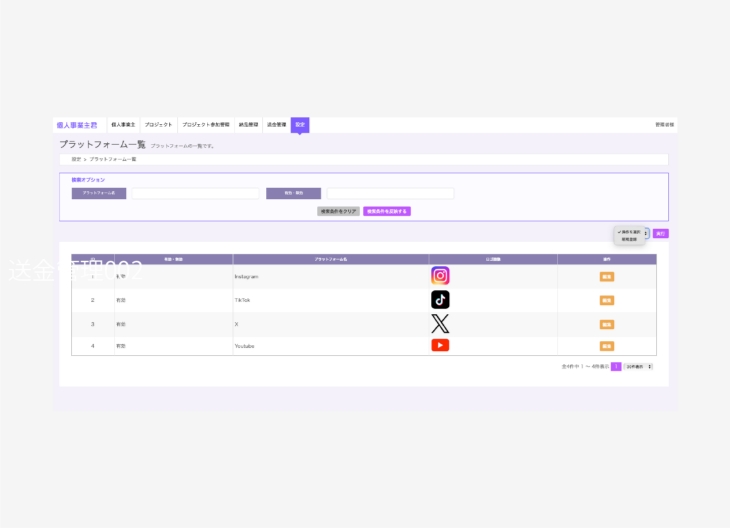Click the Instagram platform name cell
Viewport: 730px width, 528px height.
331,277
